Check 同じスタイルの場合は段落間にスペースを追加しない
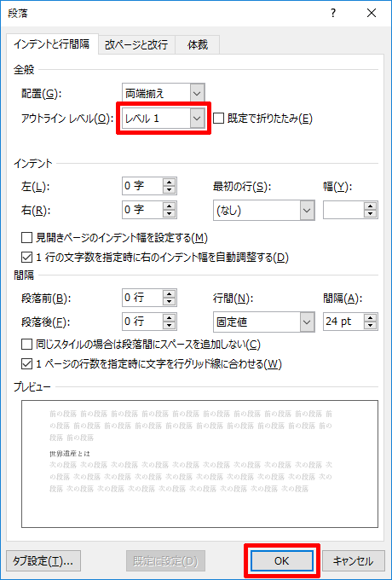Viewport: 392px width, 580px height. 26,345
